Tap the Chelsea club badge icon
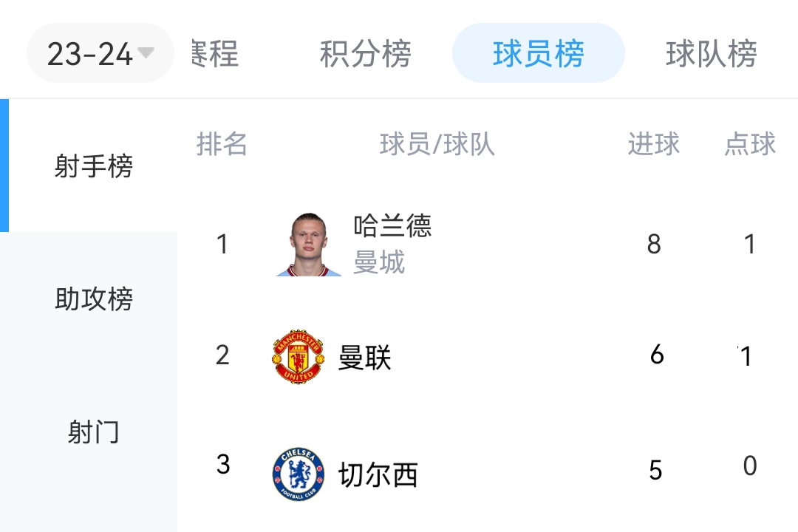 point(298,474)
